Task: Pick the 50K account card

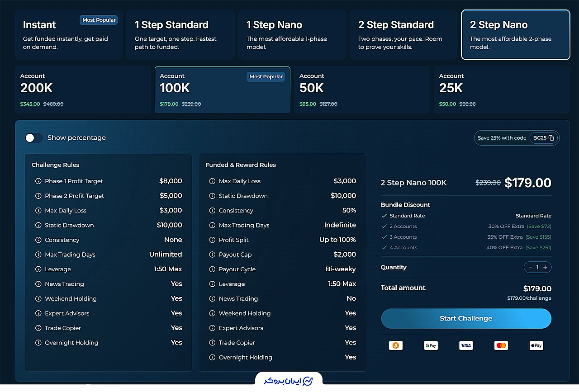Action: point(362,90)
